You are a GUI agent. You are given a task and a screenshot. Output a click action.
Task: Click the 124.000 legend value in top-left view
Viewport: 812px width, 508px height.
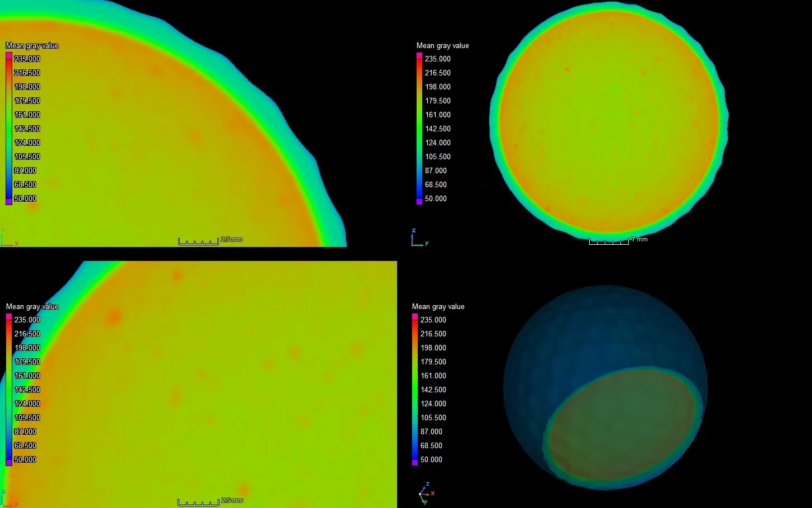pos(27,143)
